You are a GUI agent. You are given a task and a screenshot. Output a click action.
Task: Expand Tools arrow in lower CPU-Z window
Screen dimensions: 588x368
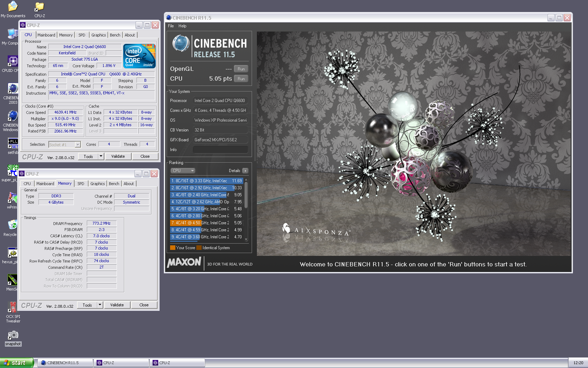100,305
